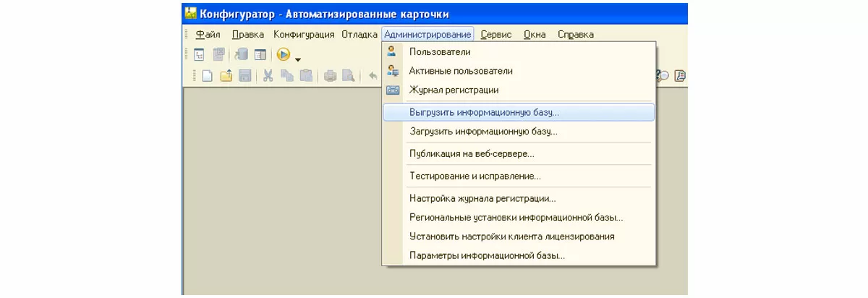Click the update database configuration icon
This screenshot has height=298, width=868.
coord(242,54)
